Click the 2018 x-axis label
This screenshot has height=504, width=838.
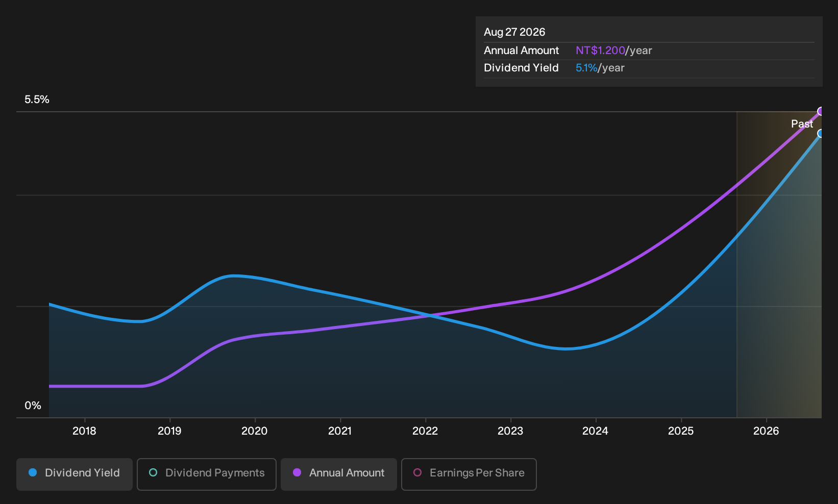84,431
